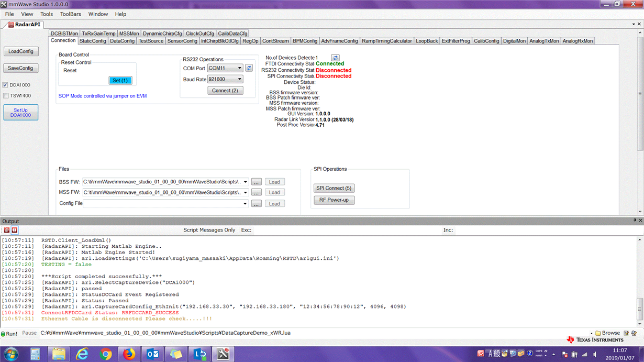
Task: Open Outlook from the taskbar
Action: click(x=153, y=354)
